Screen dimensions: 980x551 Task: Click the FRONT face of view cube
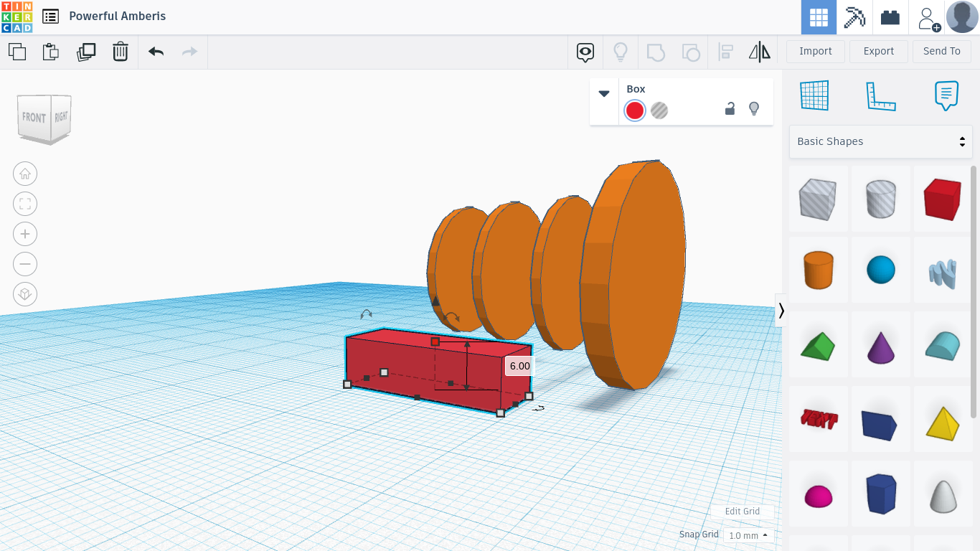click(x=34, y=117)
